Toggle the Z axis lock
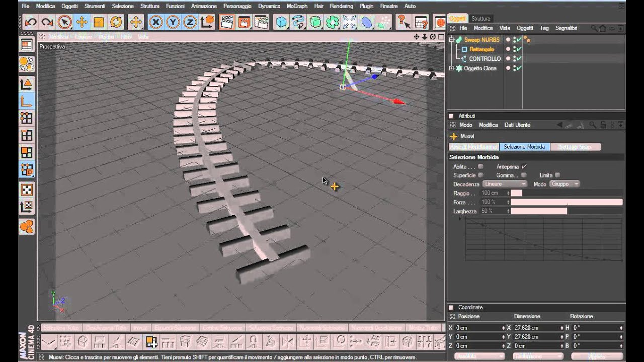The height and width of the screenshot is (362, 644). coord(190,22)
